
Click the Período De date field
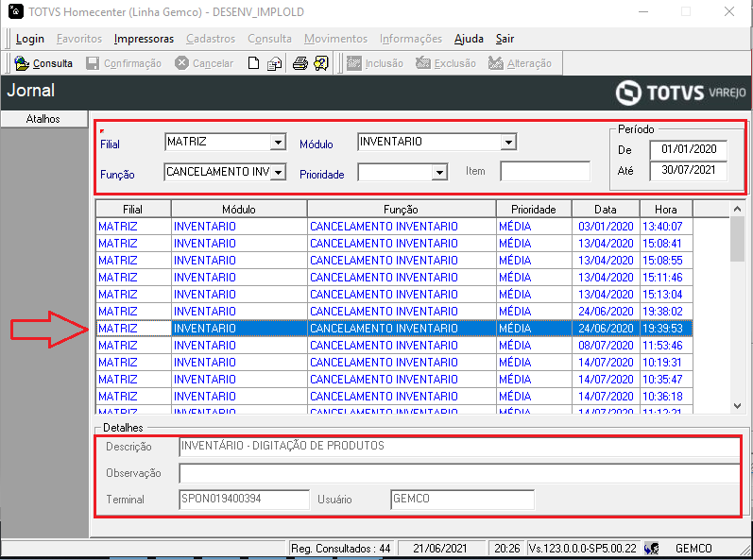pyautogui.click(x=688, y=149)
